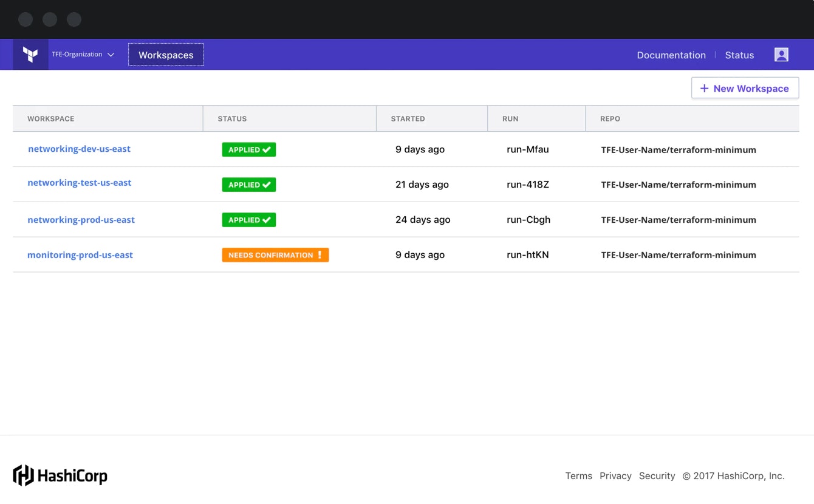This screenshot has width=814, height=504.
Task: Open the Workspaces tab
Action: [166, 55]
